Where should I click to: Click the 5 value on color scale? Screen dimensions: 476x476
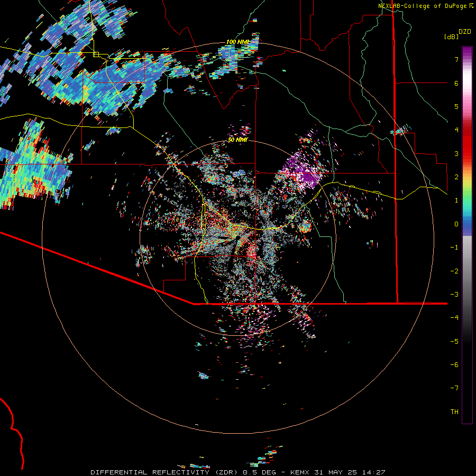tap(456, 106)
